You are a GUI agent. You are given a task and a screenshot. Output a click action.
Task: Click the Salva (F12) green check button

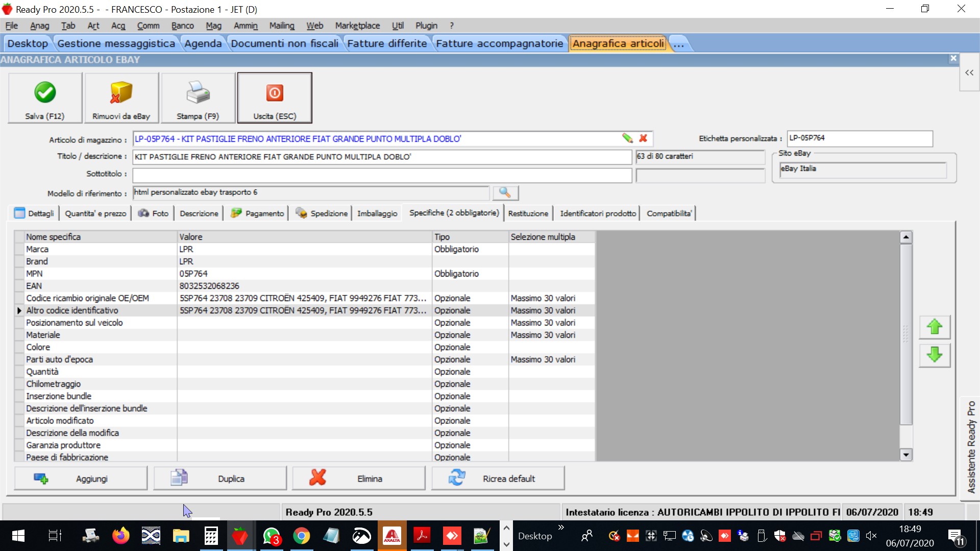coord(45,97)
